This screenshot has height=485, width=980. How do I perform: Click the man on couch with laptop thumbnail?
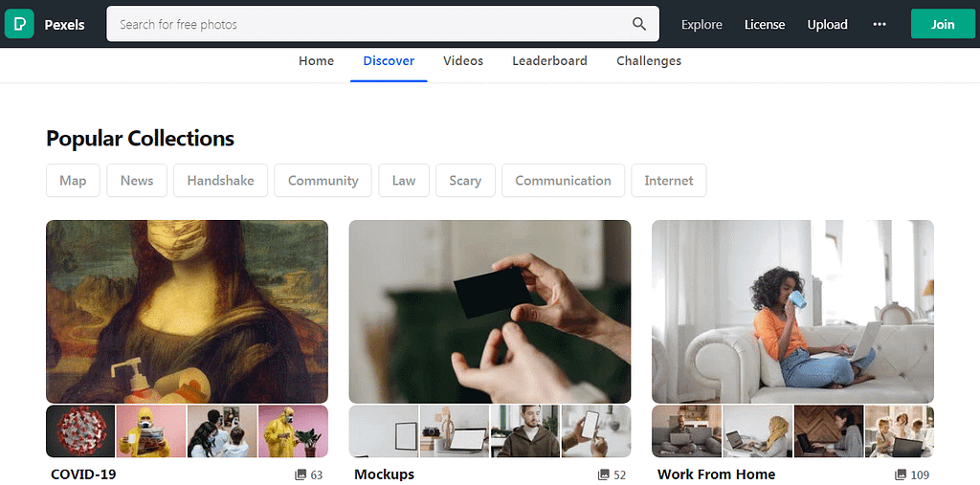click(686, 431)
